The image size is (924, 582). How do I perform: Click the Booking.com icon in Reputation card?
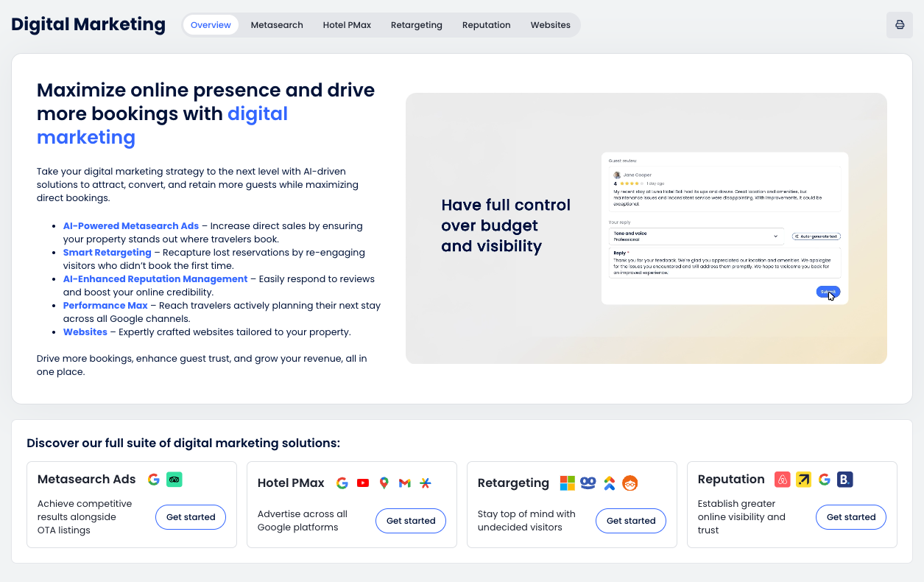click(844, 480)
